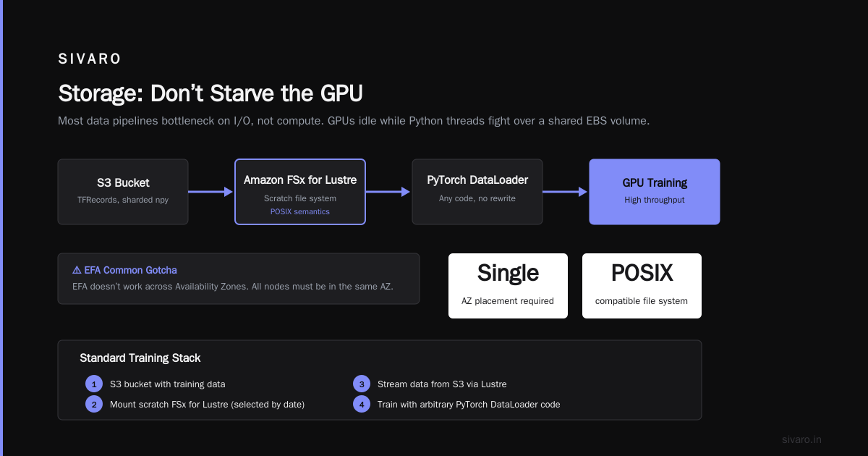Click the purple accent bar on left edge

pos(1,228)
